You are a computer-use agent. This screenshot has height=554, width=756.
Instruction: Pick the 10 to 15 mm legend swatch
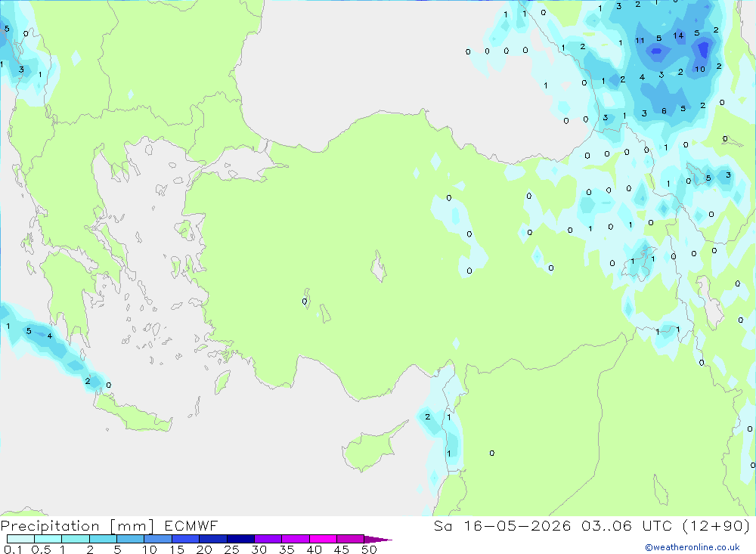click(158, 539)
